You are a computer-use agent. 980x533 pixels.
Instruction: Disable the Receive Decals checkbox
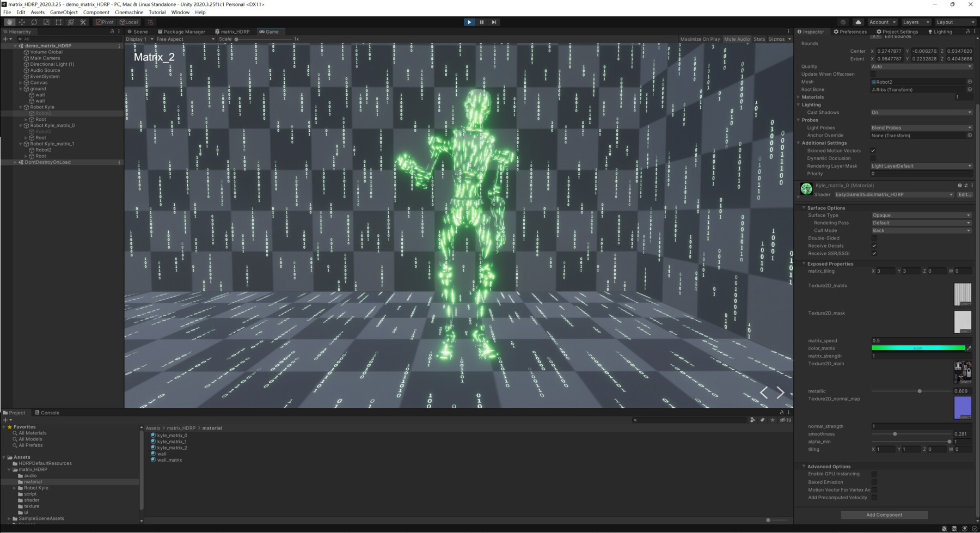coord(873,246)
